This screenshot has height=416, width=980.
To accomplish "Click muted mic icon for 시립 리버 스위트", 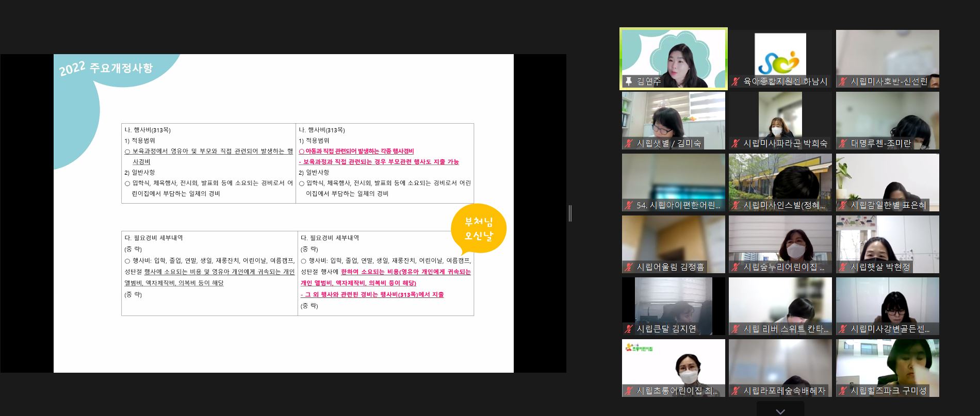I will [x=736, y=329].
